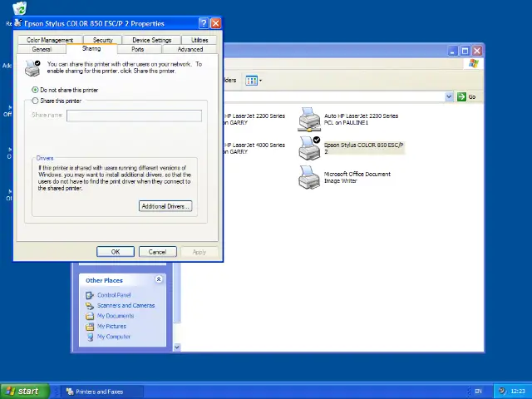Image resolution: width=532 pixels, height=399 pixels.
Task: Switch to the Color Management tab
Action: (x=50, y=40)
